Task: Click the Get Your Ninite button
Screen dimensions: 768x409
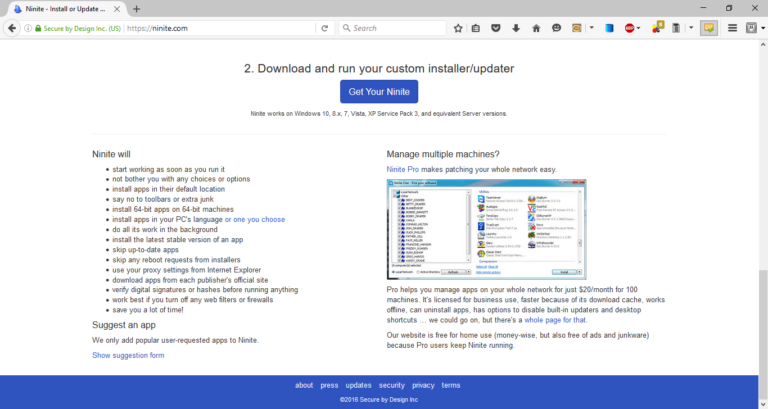Action: pos(379,92)
